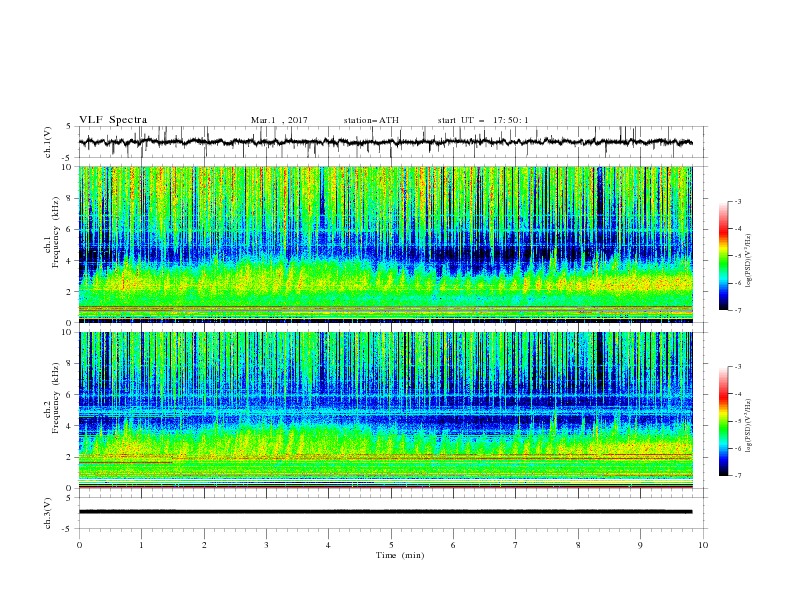Click the time axis tick label '4'
Screen dimensions: 792x612
click(328, 545)
